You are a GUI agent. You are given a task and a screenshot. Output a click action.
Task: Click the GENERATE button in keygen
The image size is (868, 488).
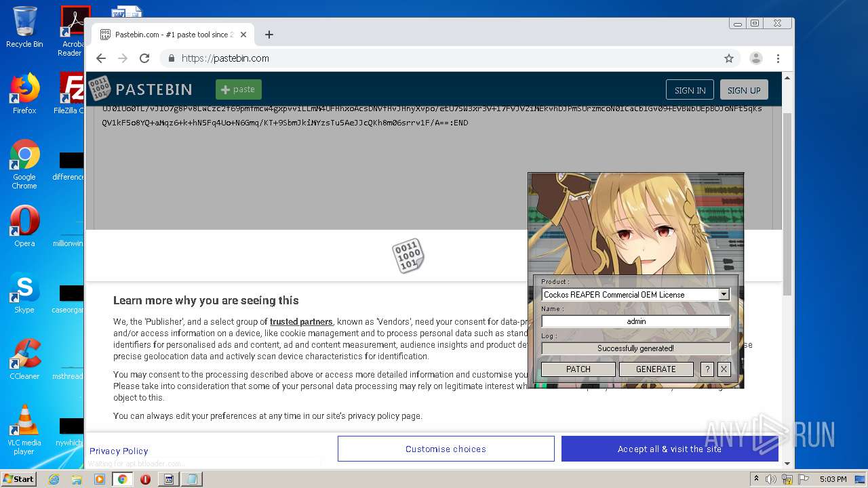click(x=656, y=369)
